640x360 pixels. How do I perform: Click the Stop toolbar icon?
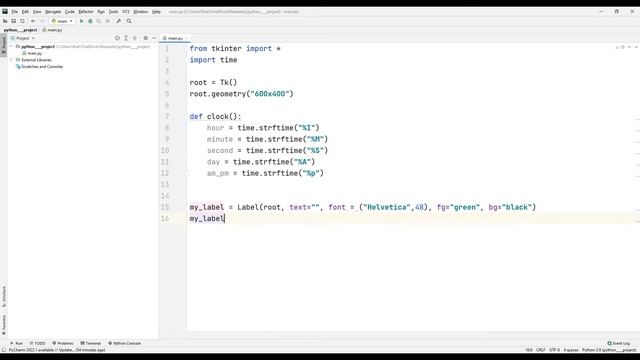point(108,21)
